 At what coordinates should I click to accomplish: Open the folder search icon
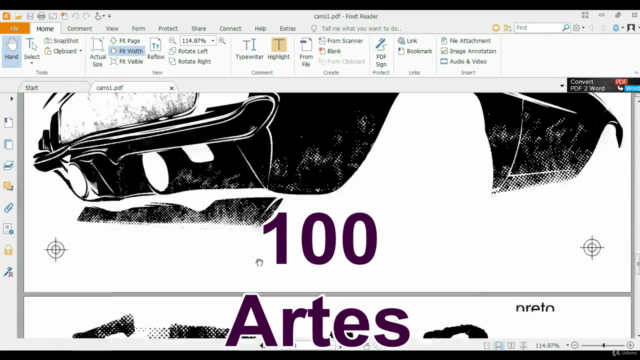coord(507,28)
